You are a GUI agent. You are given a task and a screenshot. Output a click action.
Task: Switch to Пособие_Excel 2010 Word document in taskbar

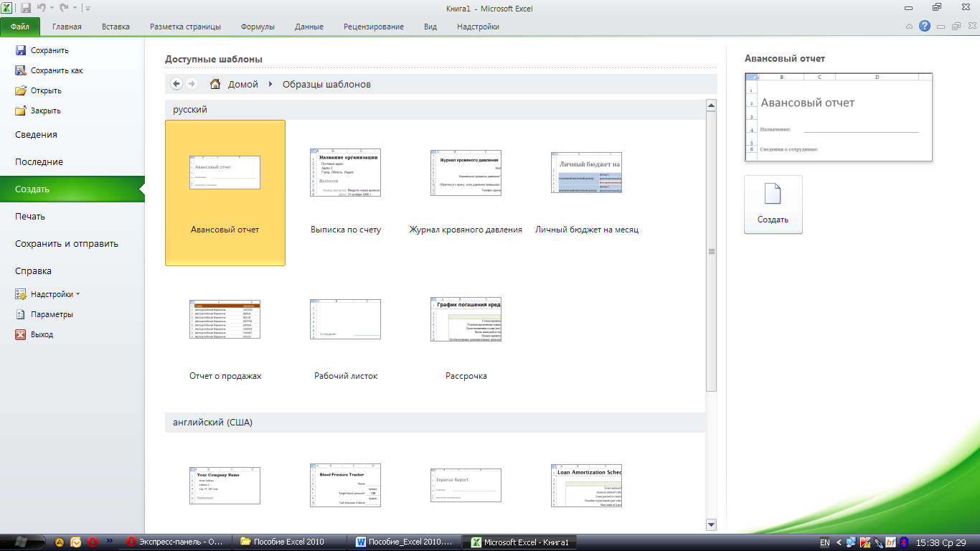click(405, 542)
